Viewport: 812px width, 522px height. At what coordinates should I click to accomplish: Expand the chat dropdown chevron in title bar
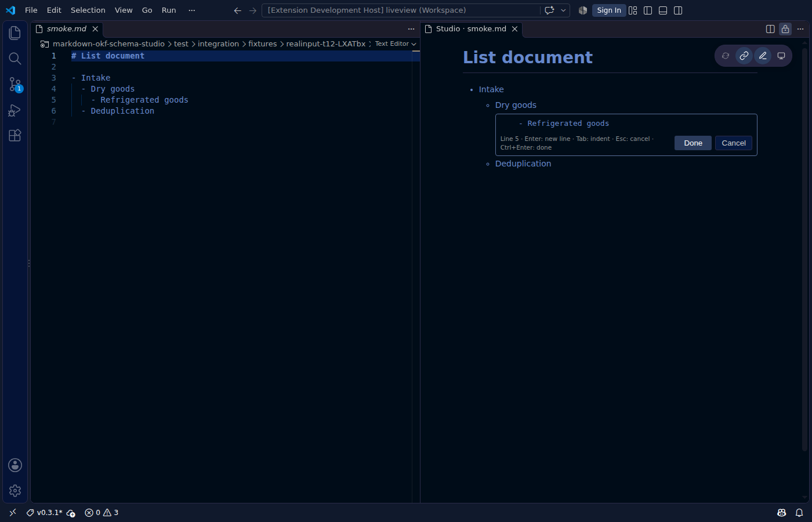(563, 10)
